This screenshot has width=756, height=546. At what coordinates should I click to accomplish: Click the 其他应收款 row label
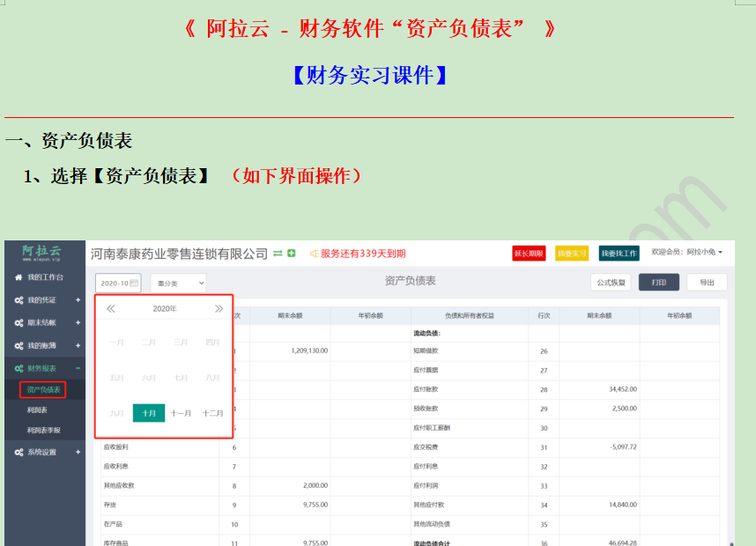coord(119,485)
